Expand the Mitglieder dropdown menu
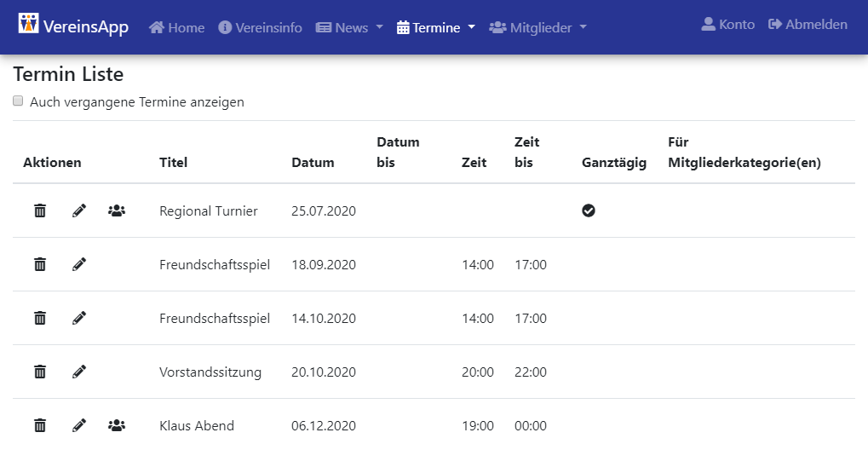868x467 pixels. click(x=537, y=27)
